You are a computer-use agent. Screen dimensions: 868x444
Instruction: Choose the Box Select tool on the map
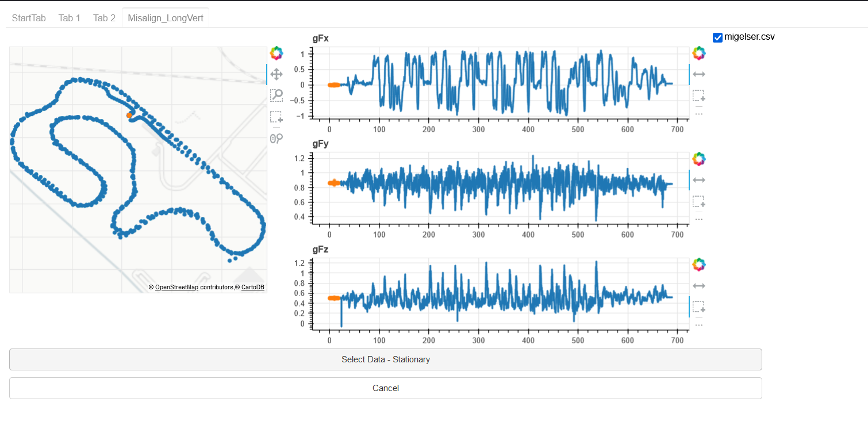(x=276, y=117)
